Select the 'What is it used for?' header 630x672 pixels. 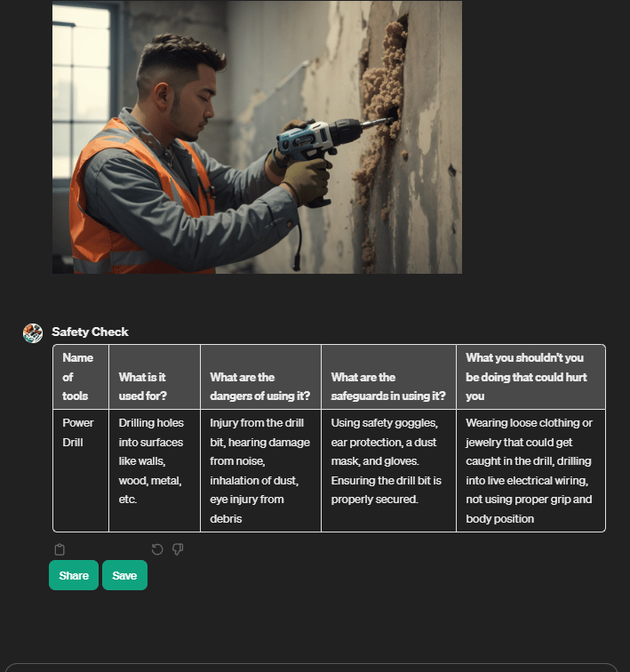pyautogui.click(x=155, y=377)
